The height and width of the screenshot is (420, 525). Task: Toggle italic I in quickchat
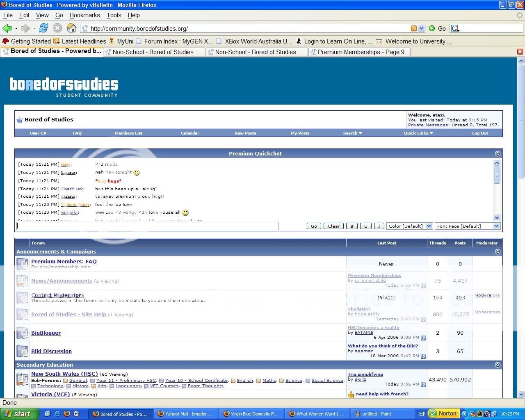coord(379,226)
